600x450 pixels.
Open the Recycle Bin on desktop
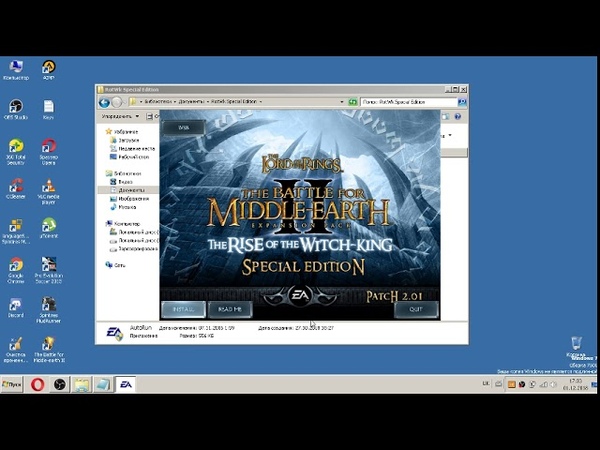[x=576, y=346]
